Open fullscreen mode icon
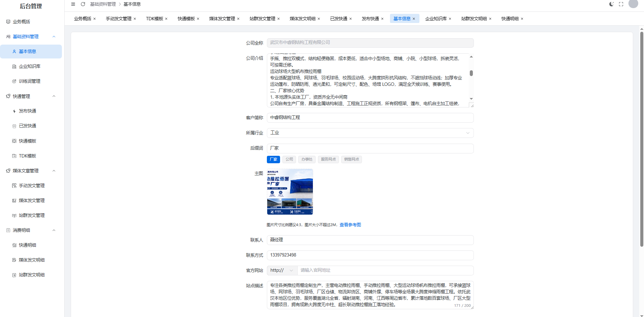 click(x=621, y=4)
